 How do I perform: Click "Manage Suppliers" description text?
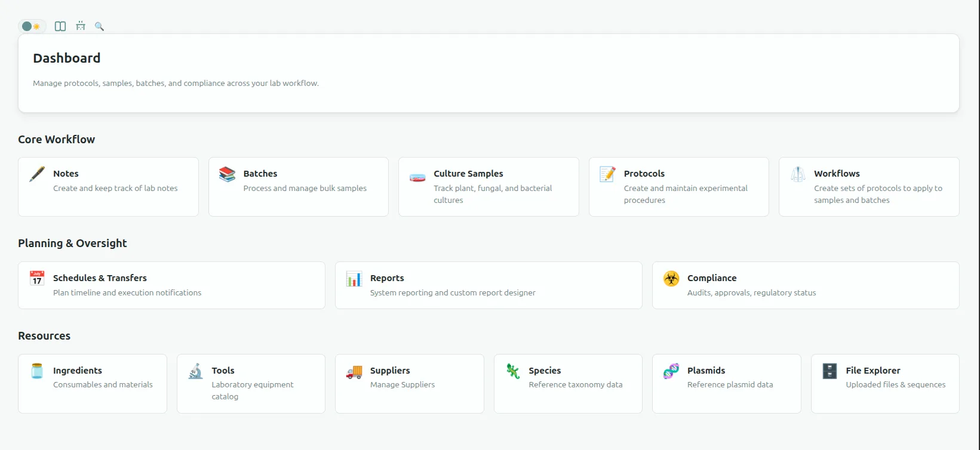[403, 384]
